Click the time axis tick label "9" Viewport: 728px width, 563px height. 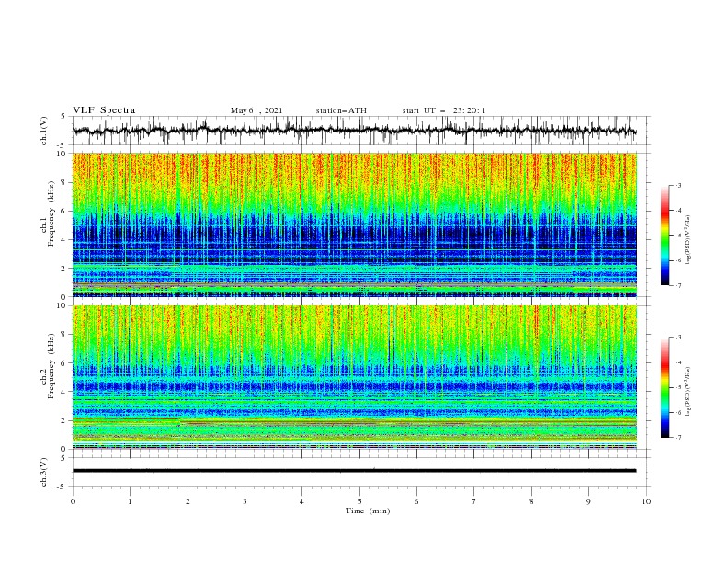[x=588, y=501]
